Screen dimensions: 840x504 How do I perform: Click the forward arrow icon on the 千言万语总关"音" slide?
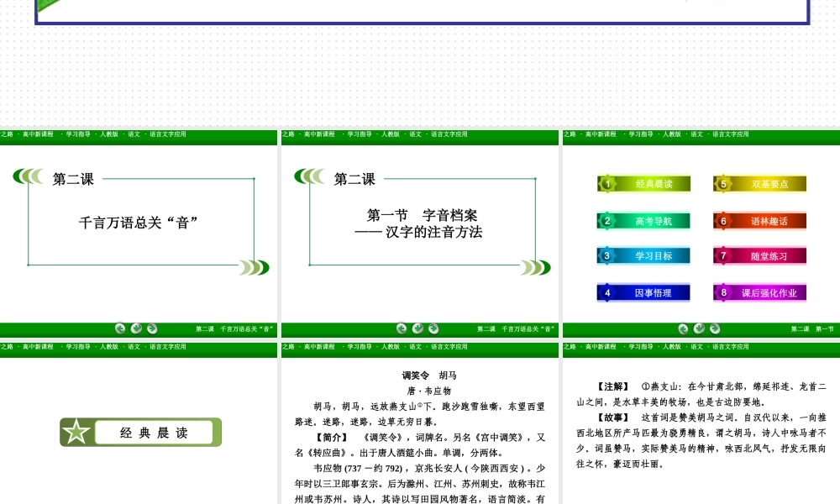(x=152, y=328)
